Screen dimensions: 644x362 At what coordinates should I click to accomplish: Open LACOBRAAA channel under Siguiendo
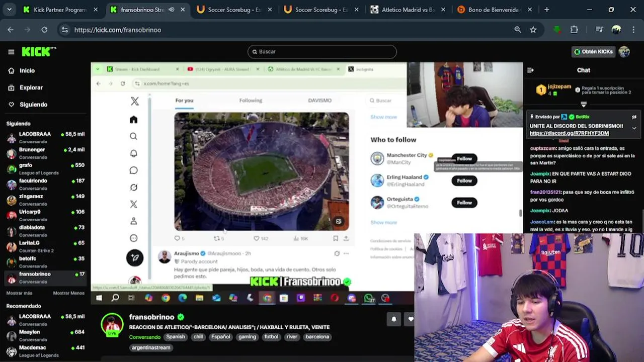click(45, 137)
